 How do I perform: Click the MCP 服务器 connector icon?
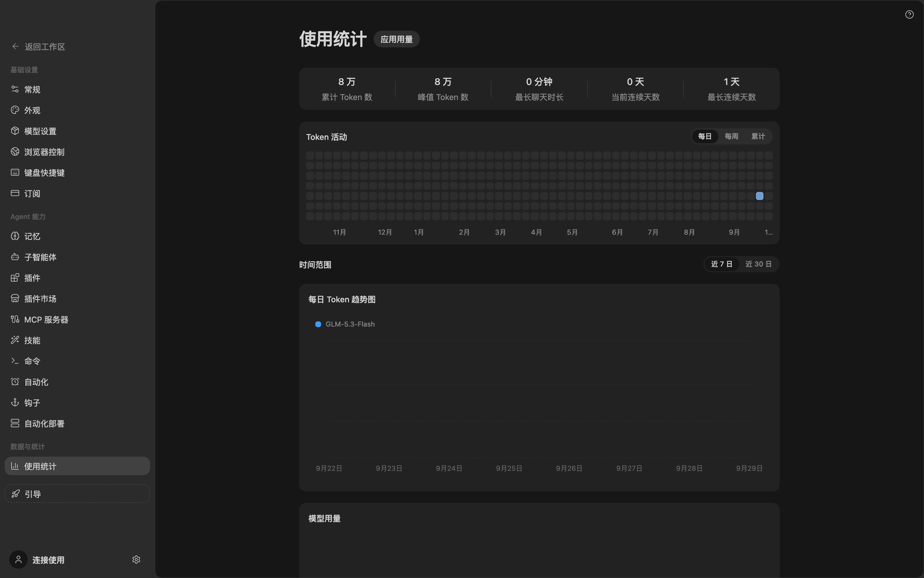tap(15, 319)
